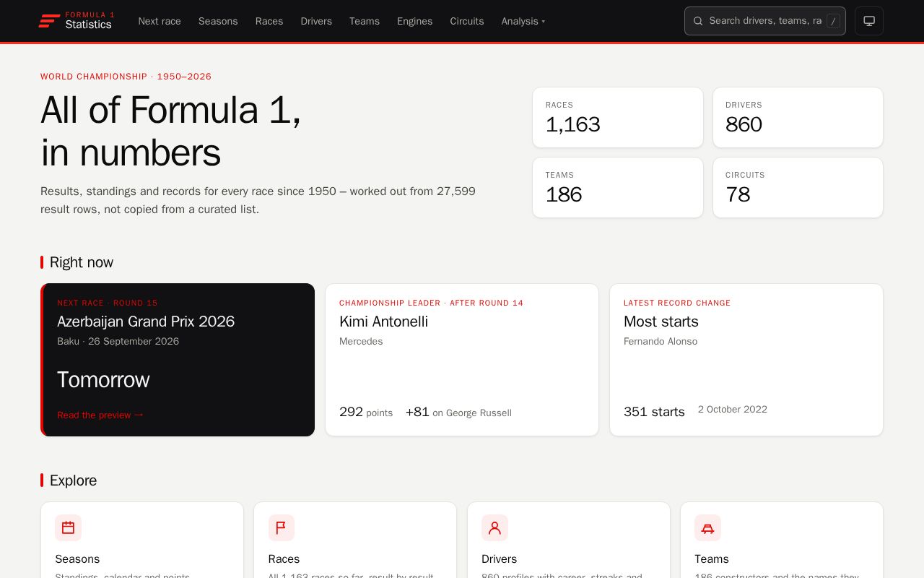Open Kimi Antonelli championship leader card
Image resolution: width=924 pixels, height=578 pixels.
(x=462, y=360)
